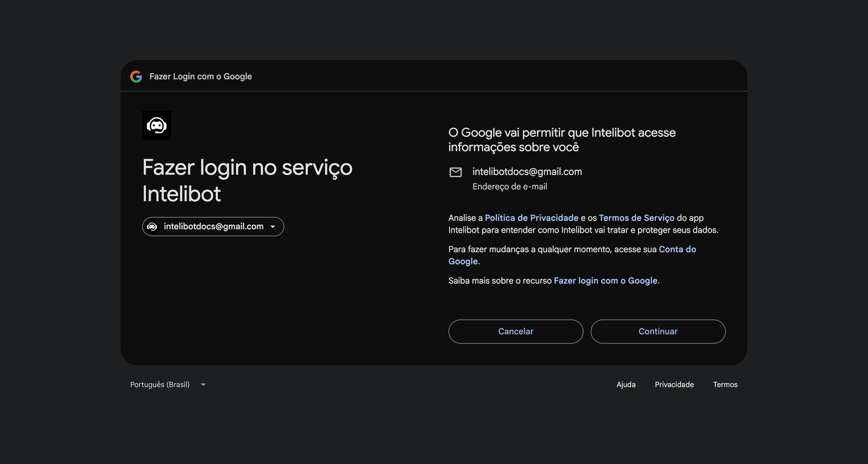Click the Google logo in the header
Image resolution: width=868 pixels, height=464 pixels.
pyautogui.click(x=136, y=77)
